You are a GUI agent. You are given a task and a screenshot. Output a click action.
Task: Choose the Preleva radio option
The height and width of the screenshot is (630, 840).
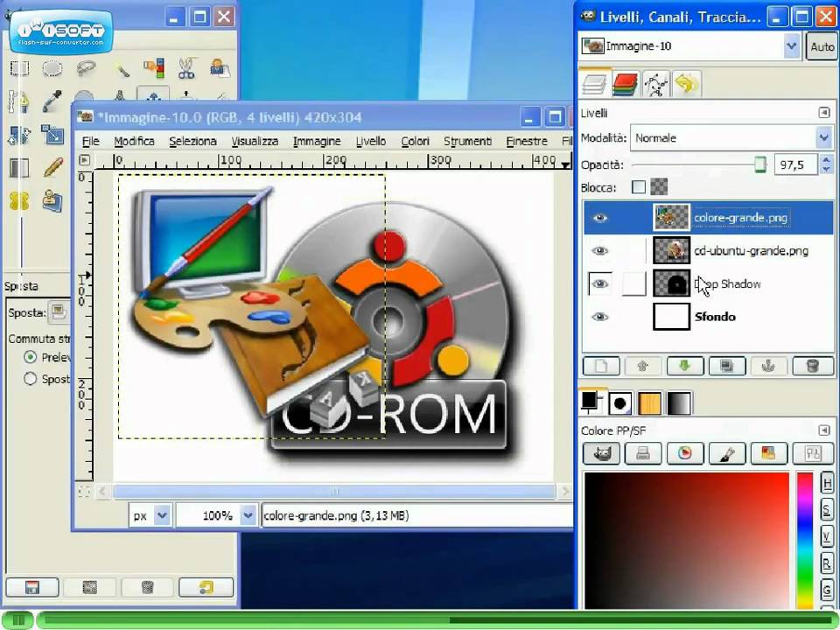click(x=31, y=357)
